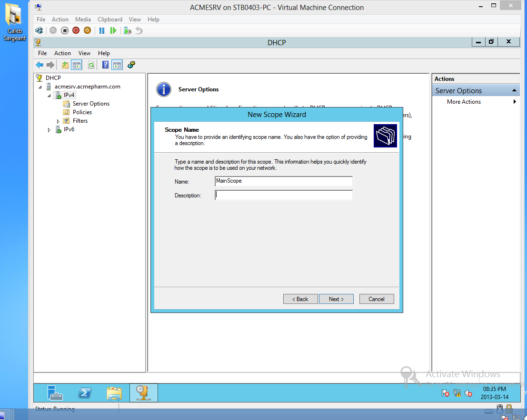The height and width of the screenshot is (420, 527).
Task: Click the orange Save state icon
Action: 87,30
